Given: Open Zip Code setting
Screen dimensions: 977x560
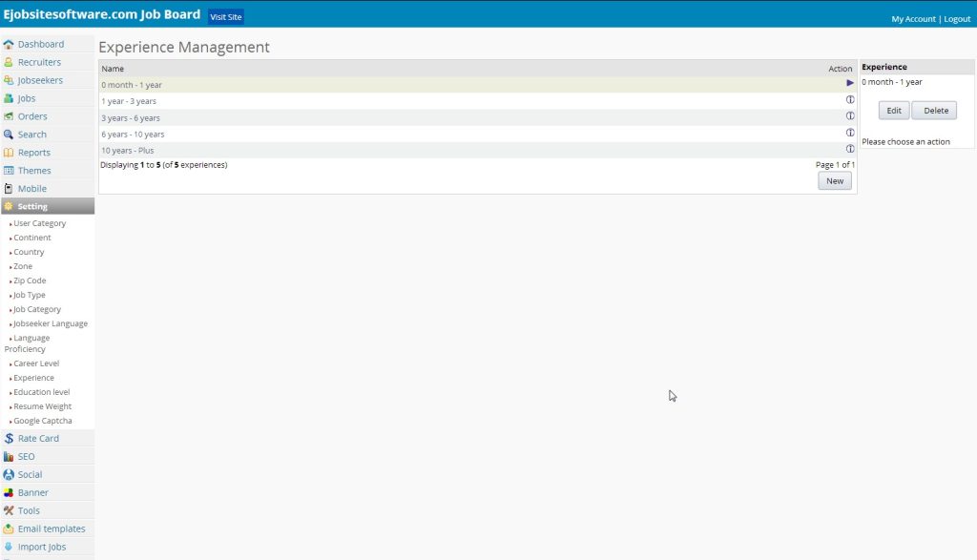Looking at the screenshot, I should (30, 280).
